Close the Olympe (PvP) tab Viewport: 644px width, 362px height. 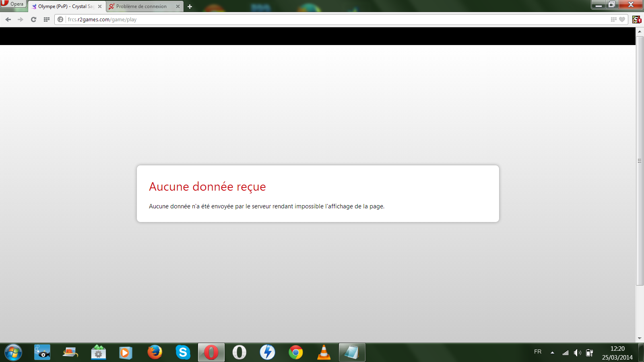[x=100, y=6]
